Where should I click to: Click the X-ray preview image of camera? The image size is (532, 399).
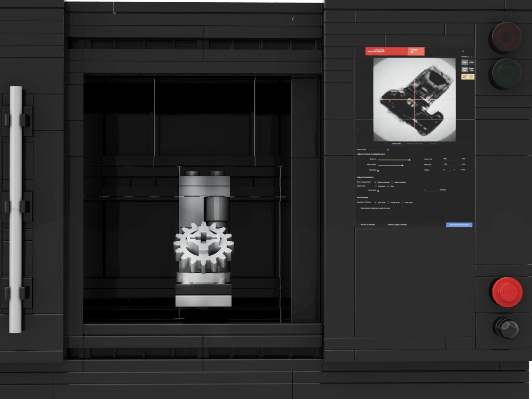415,99
